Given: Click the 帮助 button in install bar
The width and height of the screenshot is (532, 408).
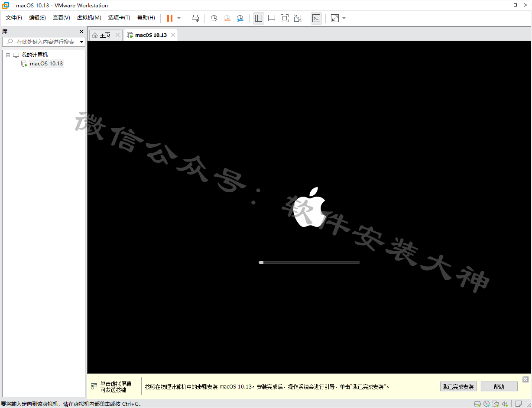Looking at the screenshot, I should point(499,387).
